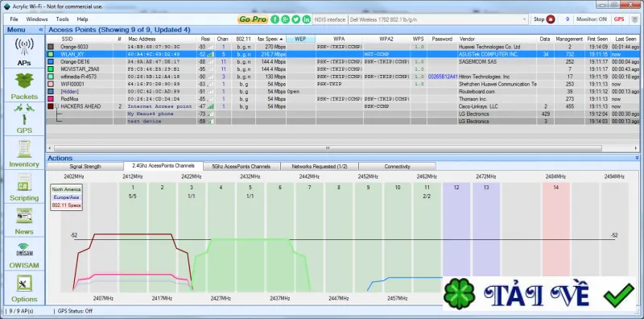The width and height of the screenshot is (644, 319).
Task: Switch to 5Ghz AcessPoints Channels tab
Action: tap(242, 167)
